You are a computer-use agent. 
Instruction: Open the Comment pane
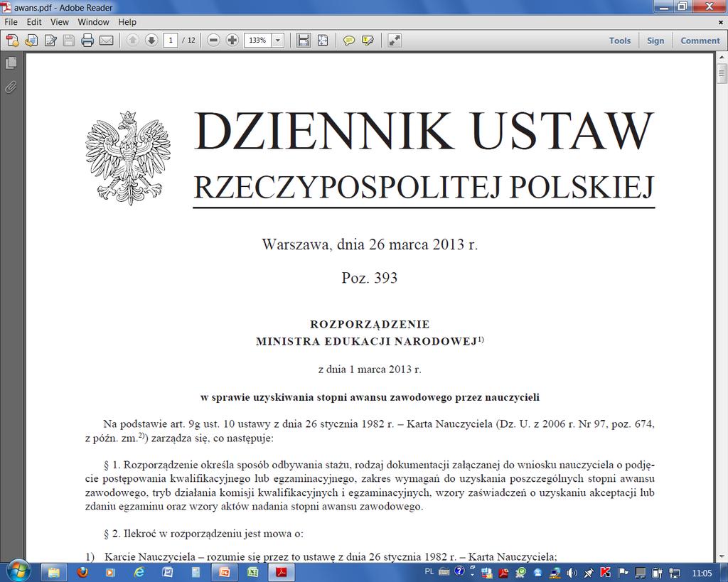tap(700, 41)
